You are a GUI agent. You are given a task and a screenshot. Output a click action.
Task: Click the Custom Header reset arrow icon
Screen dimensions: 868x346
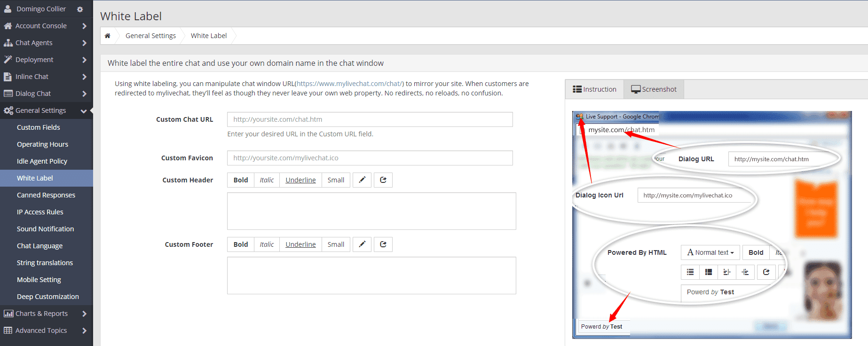point(383,180)
